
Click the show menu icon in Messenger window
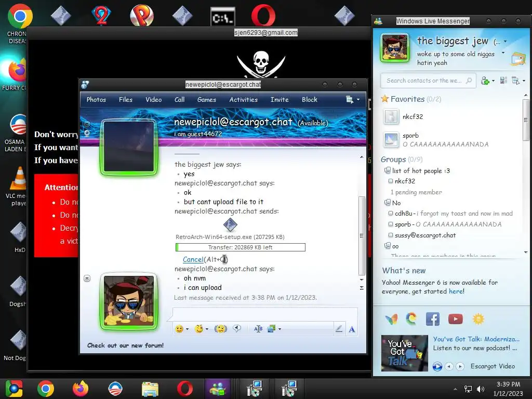click(516, 81)
